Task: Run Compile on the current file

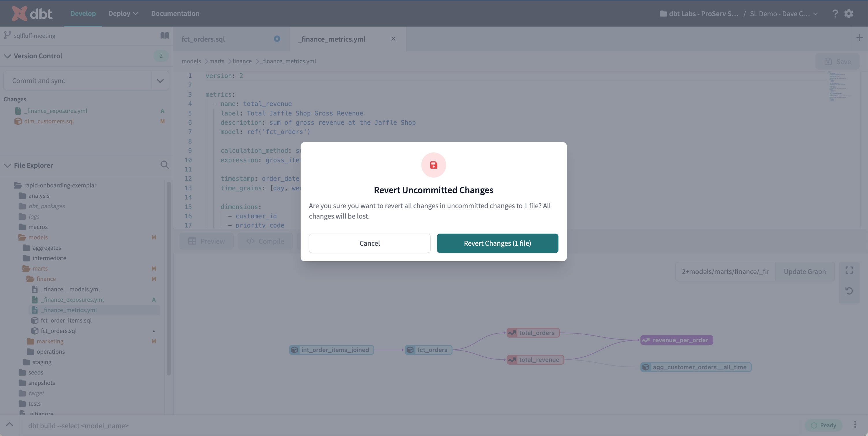Action: [265, 241]
